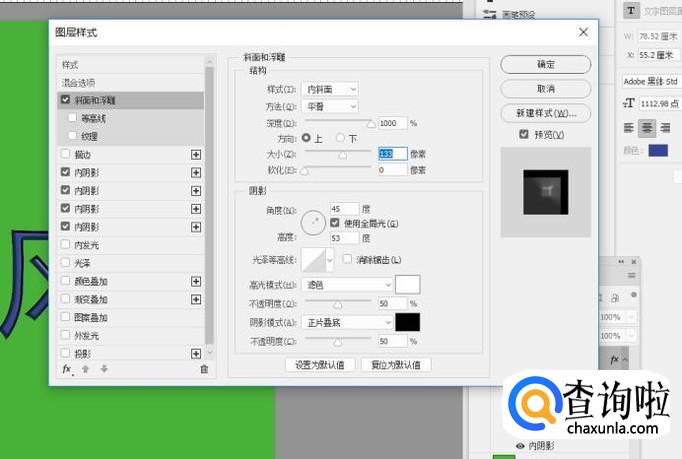Open the 阴影模式 正片叠底 dropdown
Image resolution: width=682 pixels, height=459 pixels.
[x=347, y=322]
